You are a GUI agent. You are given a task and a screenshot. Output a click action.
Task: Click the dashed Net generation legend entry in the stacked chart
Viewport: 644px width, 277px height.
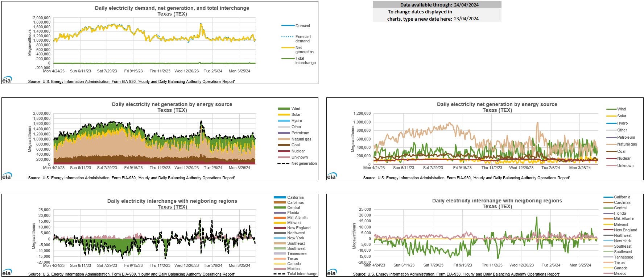pyautogui.click(x=297, y=163)
